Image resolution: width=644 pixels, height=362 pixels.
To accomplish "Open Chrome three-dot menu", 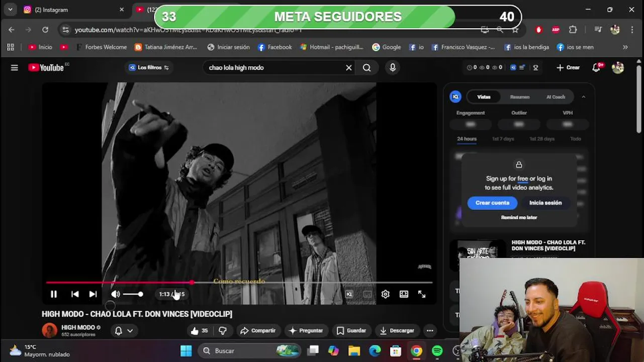I will (x=631, y=30).
